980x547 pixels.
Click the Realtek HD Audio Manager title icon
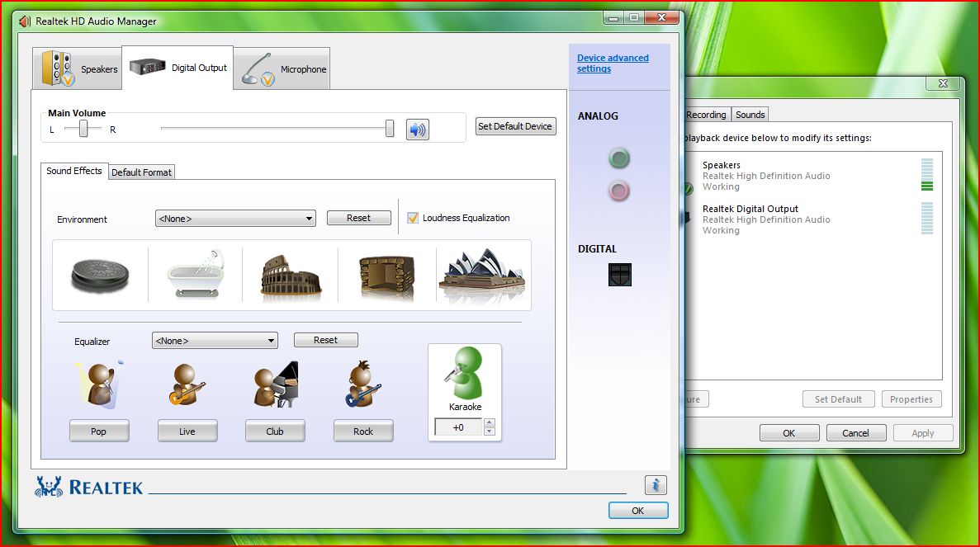25,21
